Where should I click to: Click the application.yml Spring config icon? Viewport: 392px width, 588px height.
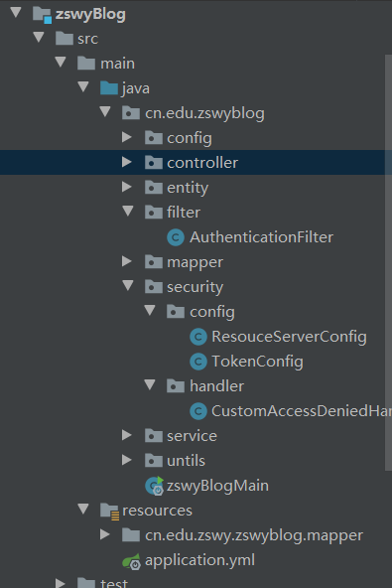point(132,561)
